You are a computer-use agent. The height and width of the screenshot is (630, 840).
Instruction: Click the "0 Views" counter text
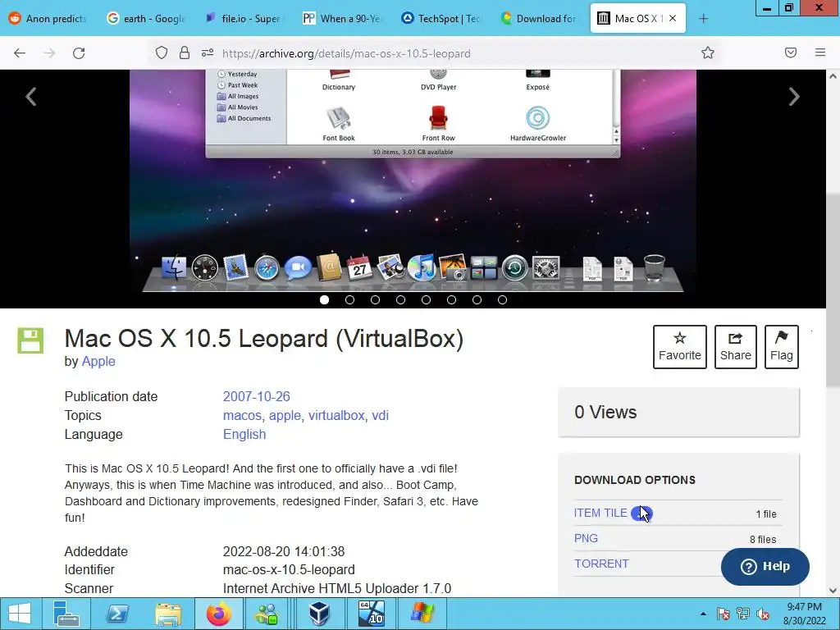(x=605, y=412)
